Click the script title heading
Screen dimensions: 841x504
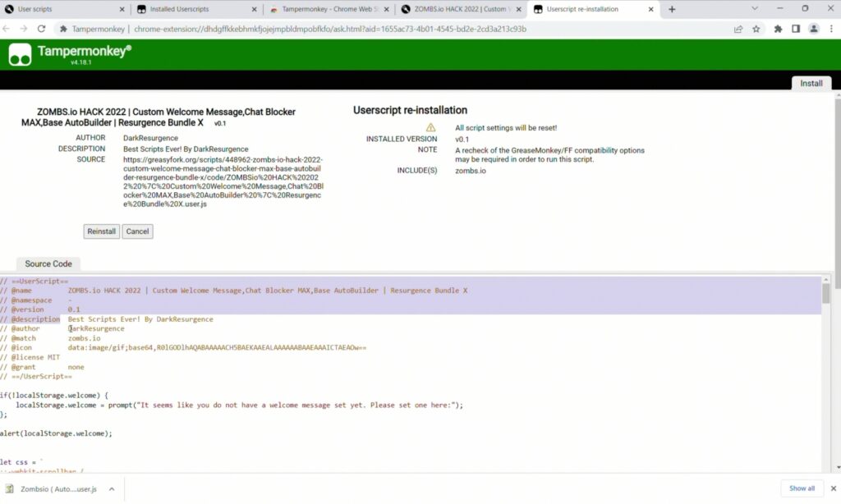(x=159, y=117)
